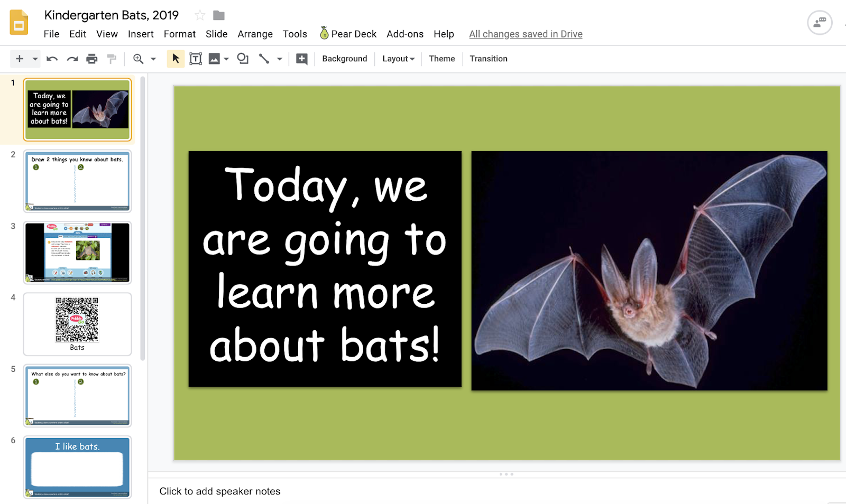Insert a text box

[196, 59]
